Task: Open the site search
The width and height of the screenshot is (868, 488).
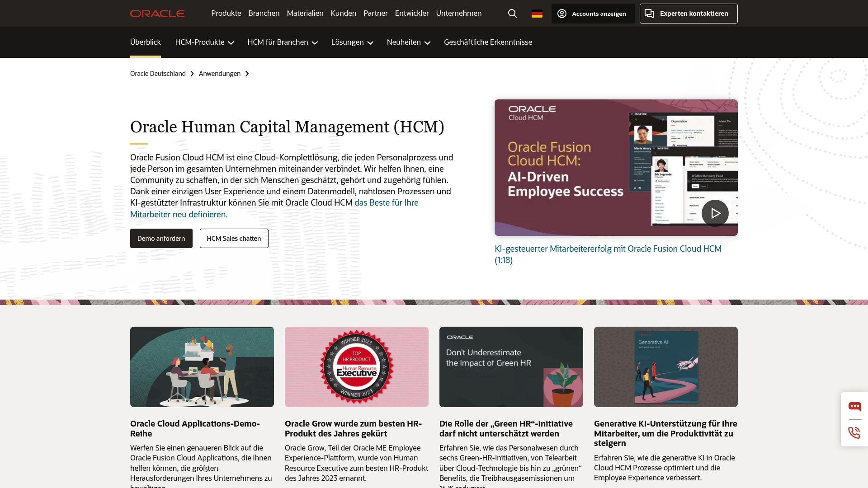Action: click(x=512, y=13)
